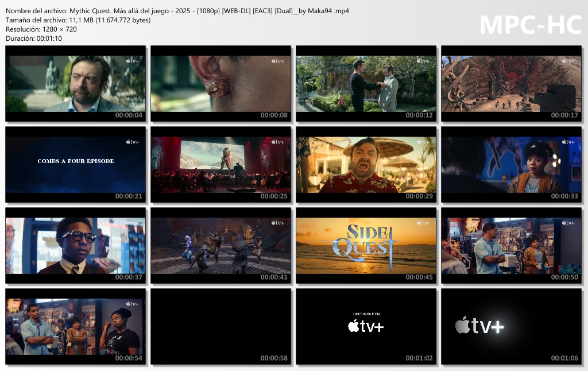Click the 00:00:29 timestamp label

[x=419, y=196]
